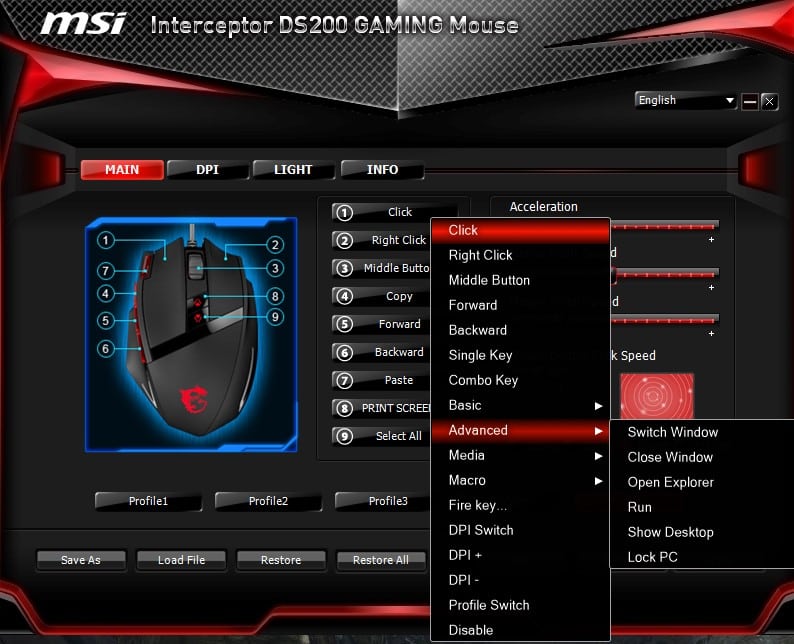The image size is (794, 644).
Task: Click mouse diagram marker number 1
Action: pos(106,240)
